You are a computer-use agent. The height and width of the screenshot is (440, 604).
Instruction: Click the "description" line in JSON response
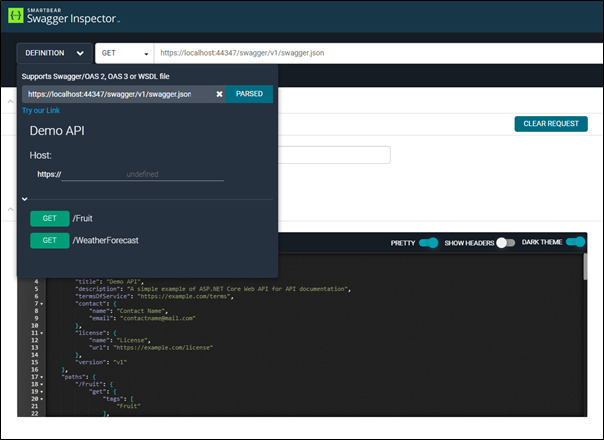[213, 289]
